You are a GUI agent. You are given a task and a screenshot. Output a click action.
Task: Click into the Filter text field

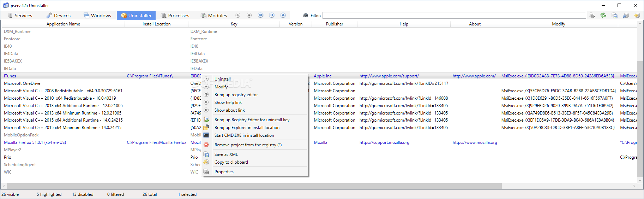click(454, 16)
